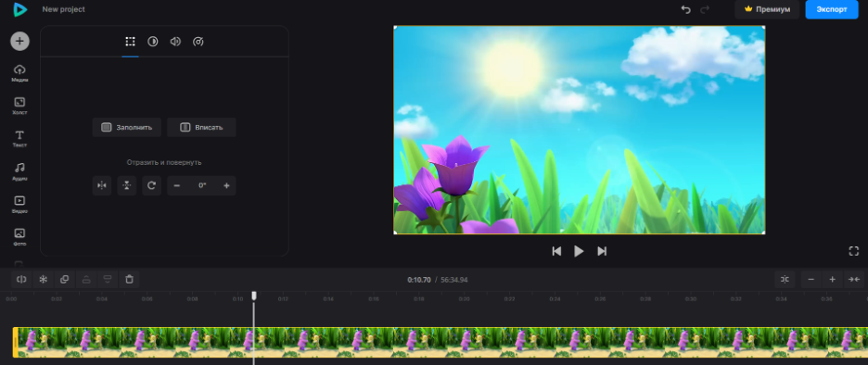
Task: Open the Текст tool in sidebar
Action: [19, 139]
